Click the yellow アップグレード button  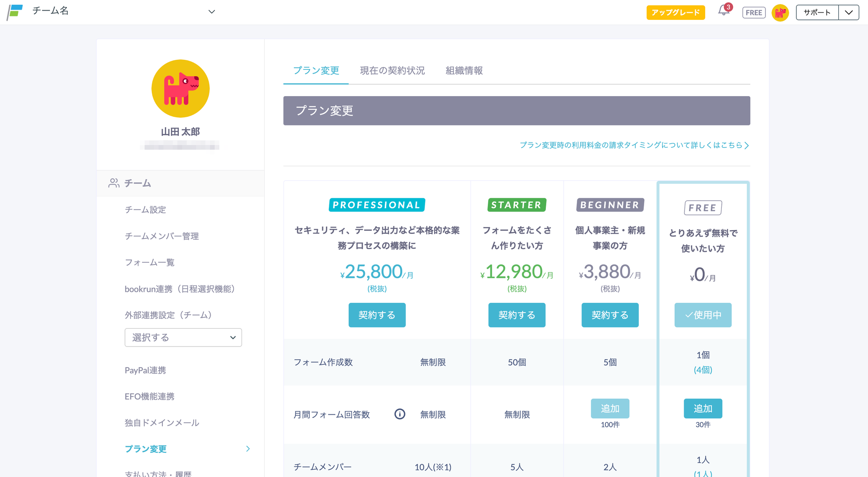pyautogui.click(x=676, y=12)
